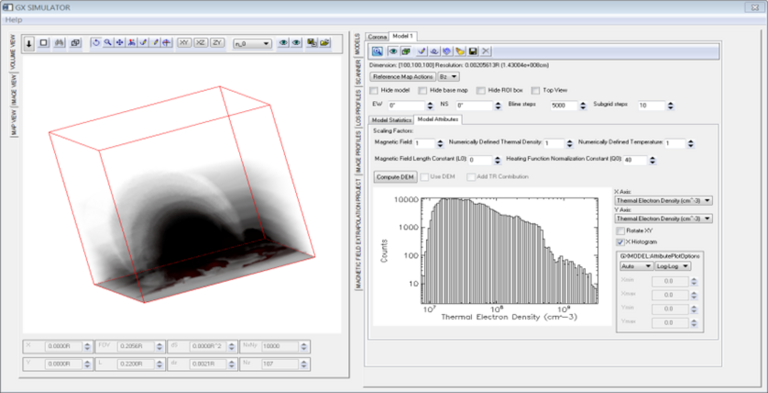The image size is (768, 393).
Task: Select the rotate tool in volume toolbar
Action: coord(96,43)
